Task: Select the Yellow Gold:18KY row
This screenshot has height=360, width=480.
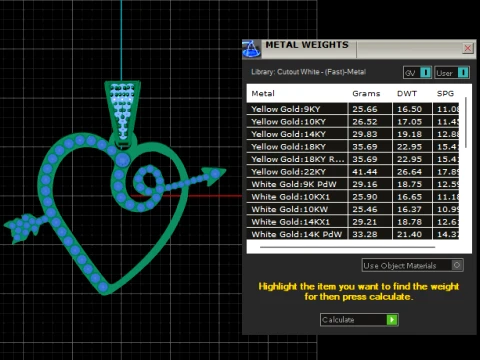Action: [353, 147]
